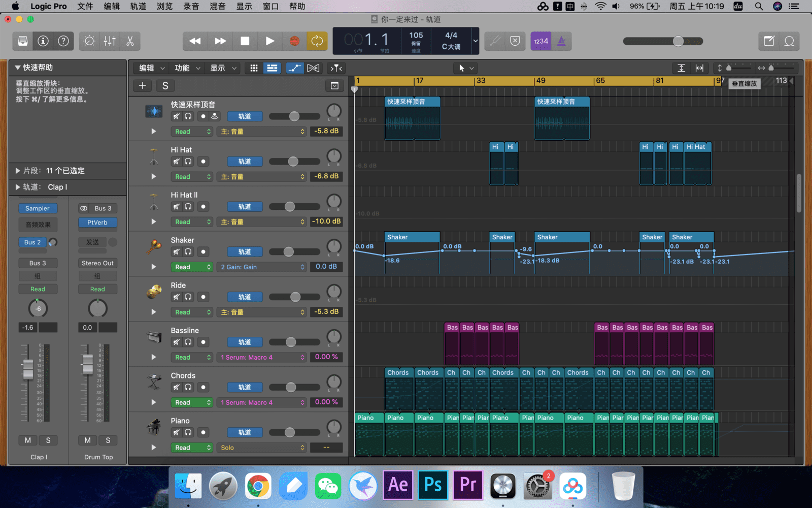This screenshot has width=812, height=508.
Task: Mute the Hi Hat track
Action: click(x=176, y=162)
